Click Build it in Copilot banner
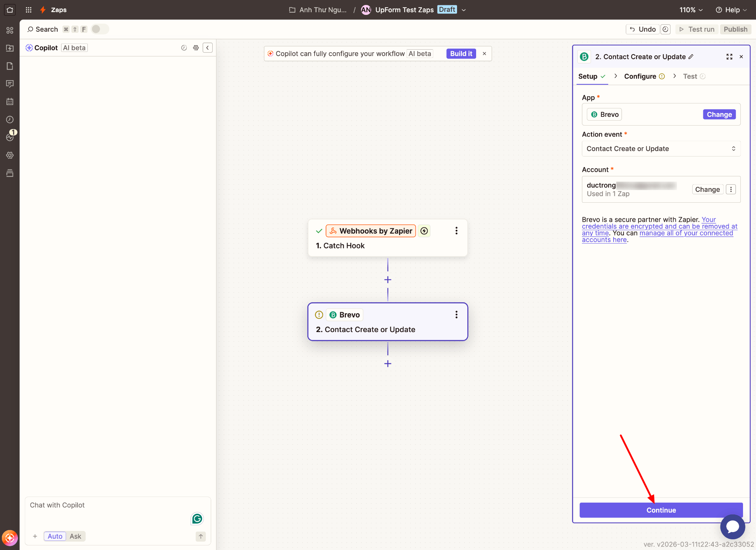Screen dimensions: 756x550 pyautogui.click(x=461, y=54)
